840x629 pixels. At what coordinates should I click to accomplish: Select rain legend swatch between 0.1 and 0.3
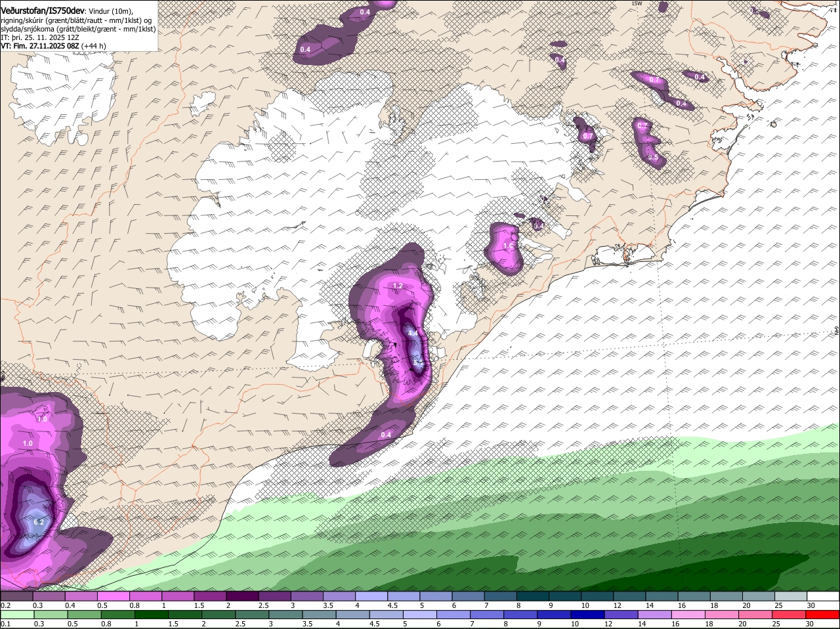(16, 615)
